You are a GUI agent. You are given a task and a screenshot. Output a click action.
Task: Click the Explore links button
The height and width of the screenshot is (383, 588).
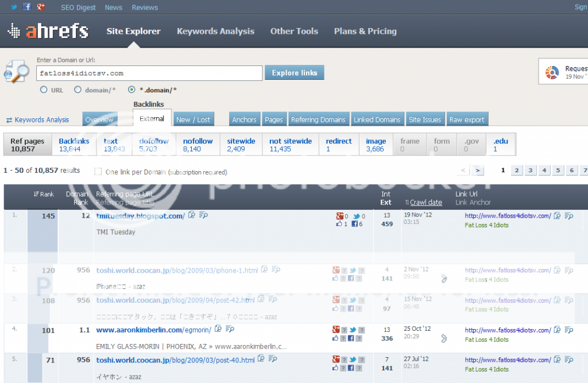click(x=295, y=73)
